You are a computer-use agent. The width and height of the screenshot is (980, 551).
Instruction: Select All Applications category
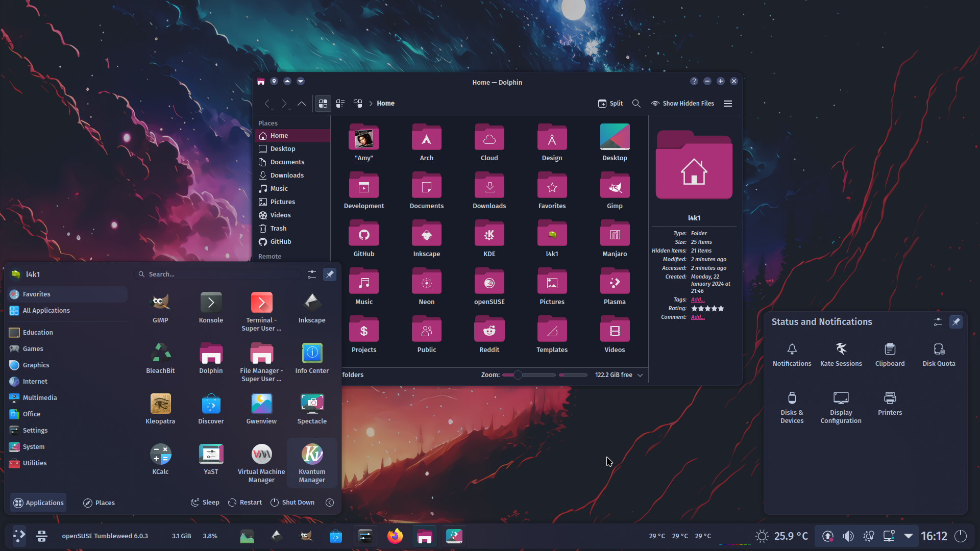(x=68, y=311)
